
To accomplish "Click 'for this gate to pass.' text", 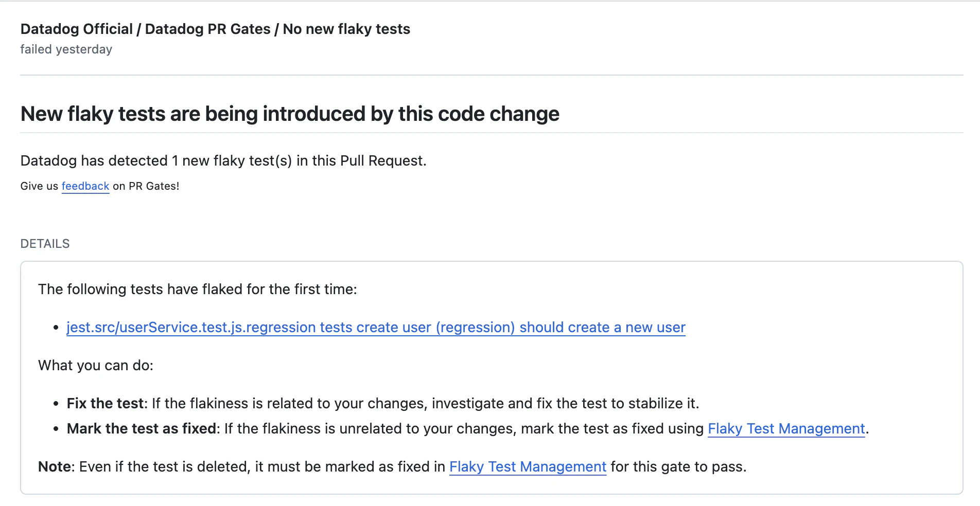I will coord(678,467).
